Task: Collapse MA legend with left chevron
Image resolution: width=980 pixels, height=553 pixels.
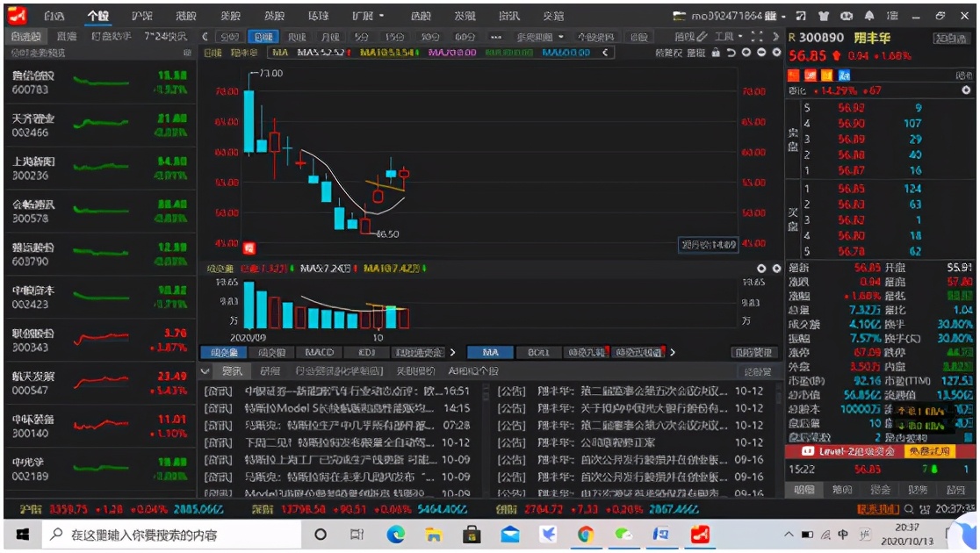Action: pos(605,53)
